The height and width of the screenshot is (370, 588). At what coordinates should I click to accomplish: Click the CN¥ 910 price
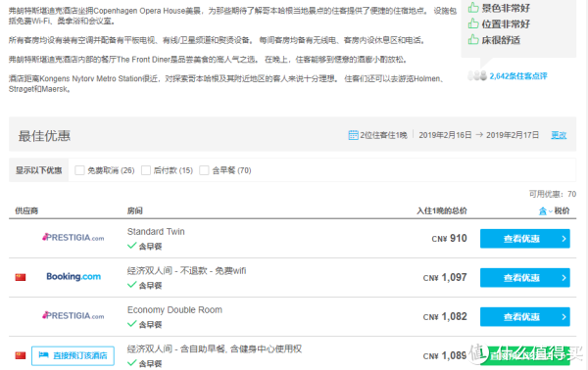click(x=449, y=238)
